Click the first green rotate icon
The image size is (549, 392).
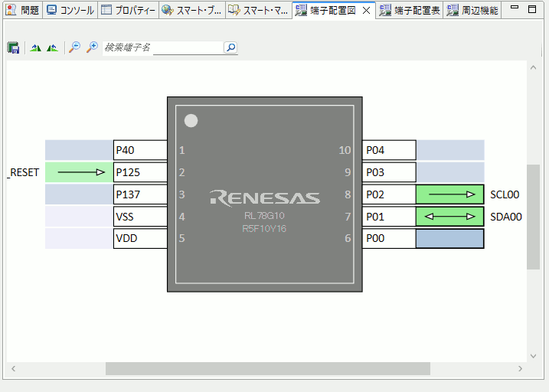pos(35,47)
